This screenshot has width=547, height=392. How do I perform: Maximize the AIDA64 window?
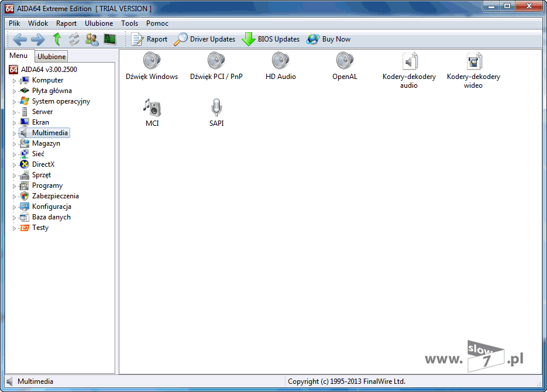tap(507, 6)
